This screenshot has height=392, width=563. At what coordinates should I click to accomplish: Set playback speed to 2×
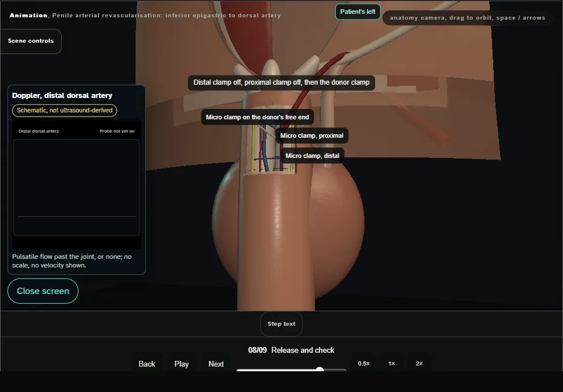(419, 363)
